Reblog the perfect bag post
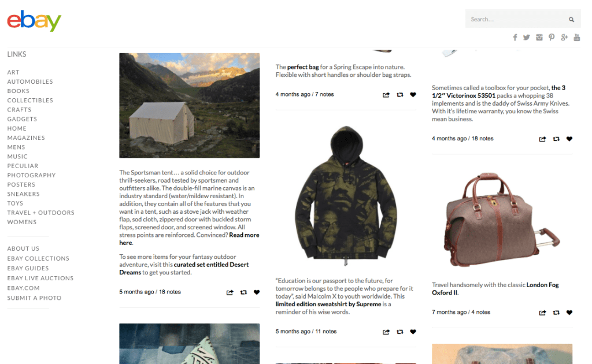 coord(400,95)
